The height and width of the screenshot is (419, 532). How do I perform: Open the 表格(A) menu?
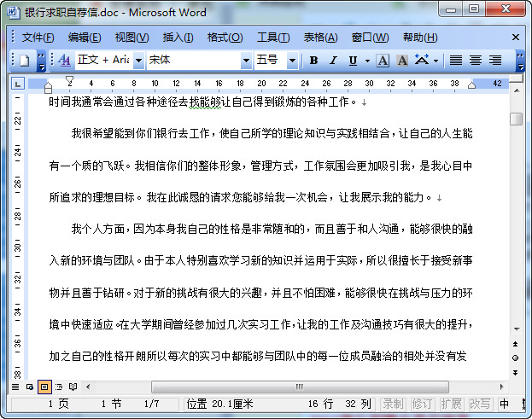320,38
